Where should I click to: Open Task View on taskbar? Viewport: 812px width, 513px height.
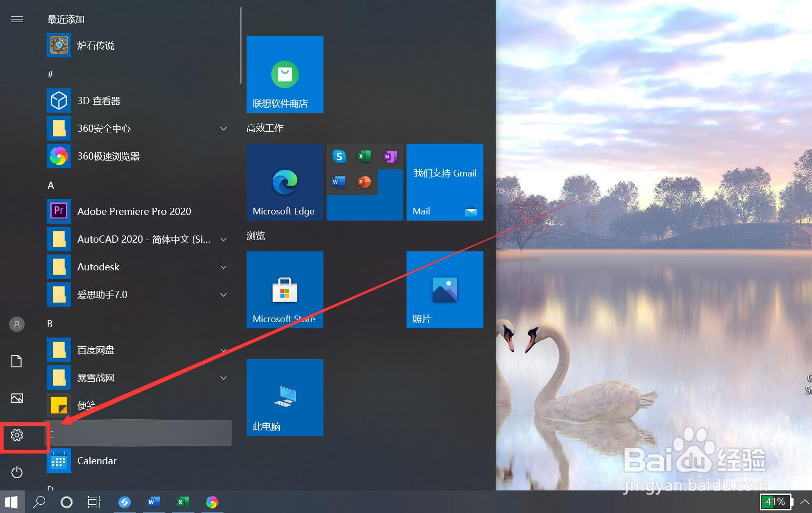(94, 502)
